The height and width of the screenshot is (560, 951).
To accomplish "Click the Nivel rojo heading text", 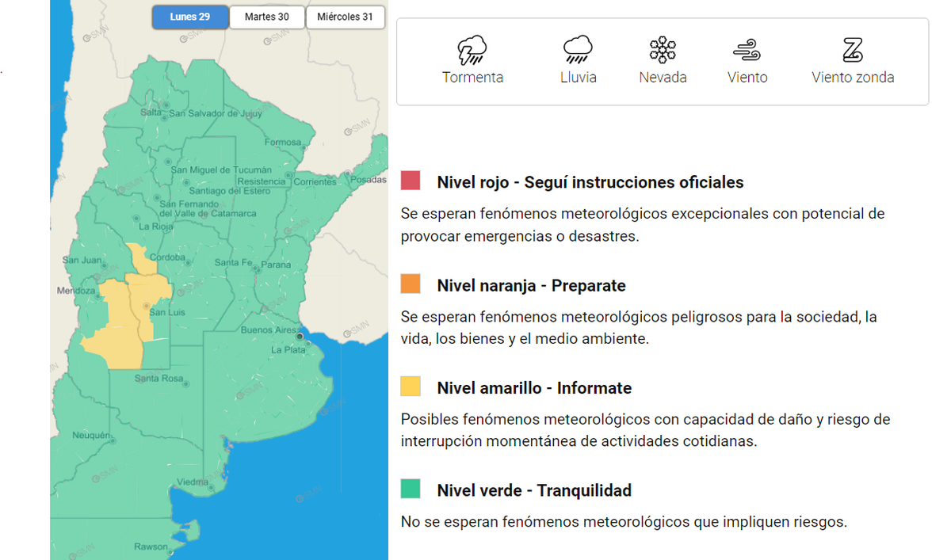I will (x=590, y=182).
